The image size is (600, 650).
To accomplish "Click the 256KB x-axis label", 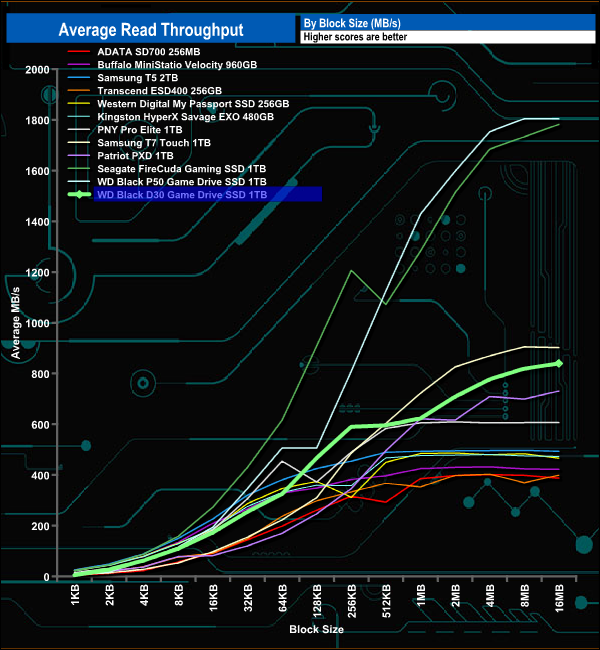I will [352, 601].
